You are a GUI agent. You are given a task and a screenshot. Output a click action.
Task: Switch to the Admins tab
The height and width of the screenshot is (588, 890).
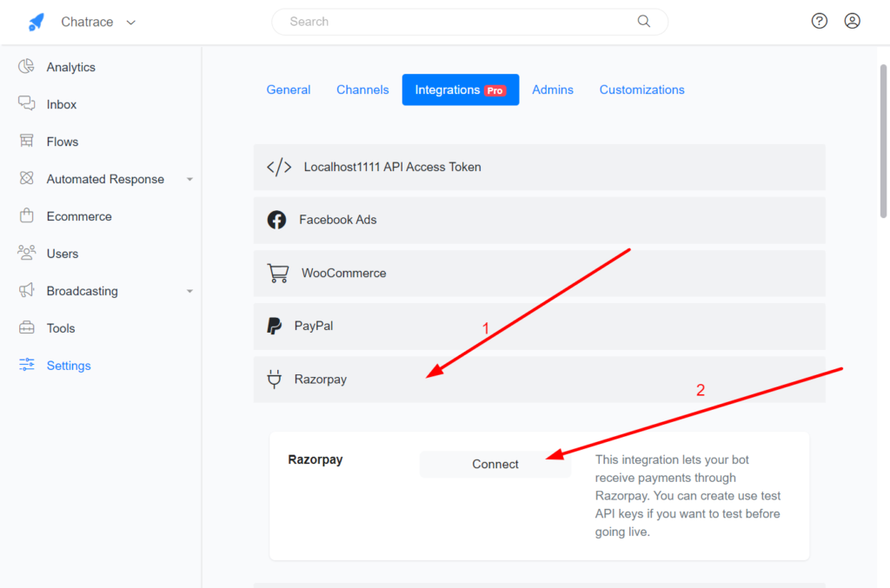[x=552, y=89]
